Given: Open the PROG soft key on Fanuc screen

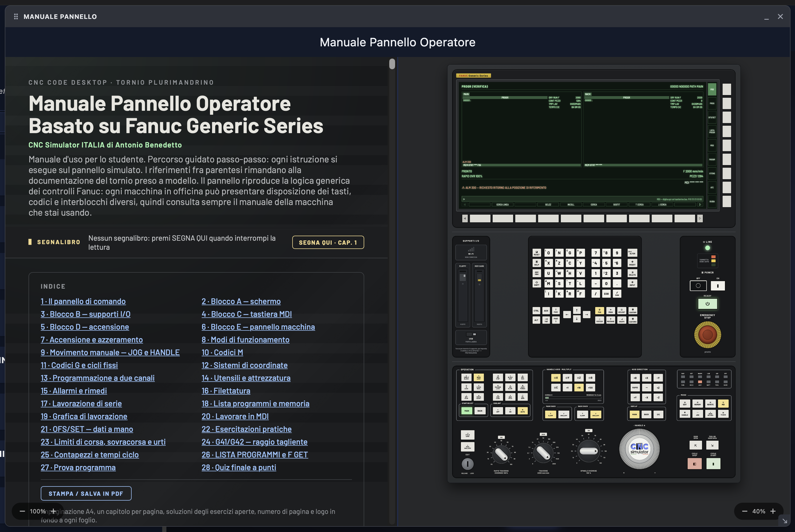Looking at the screenshot, I should (712, 104).
